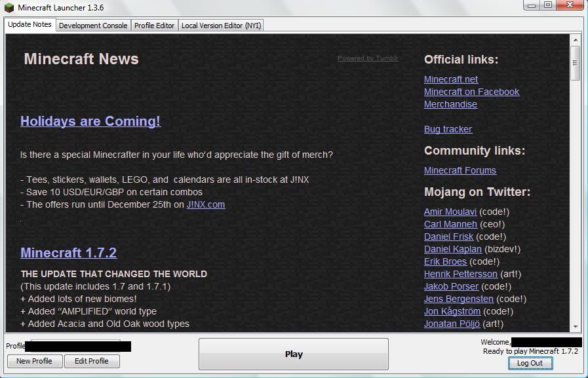Open Jakob Porser's Twitter link

click(451, 286)
